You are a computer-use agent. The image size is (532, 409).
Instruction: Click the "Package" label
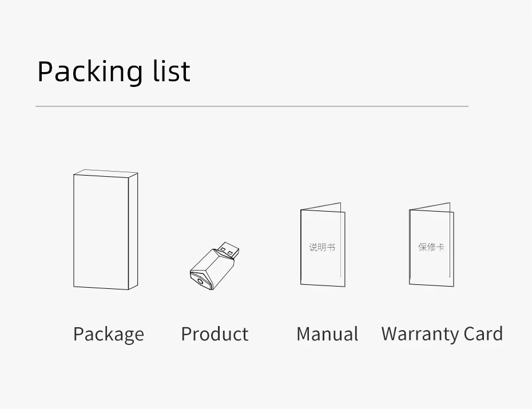click(x=108, y=334)
